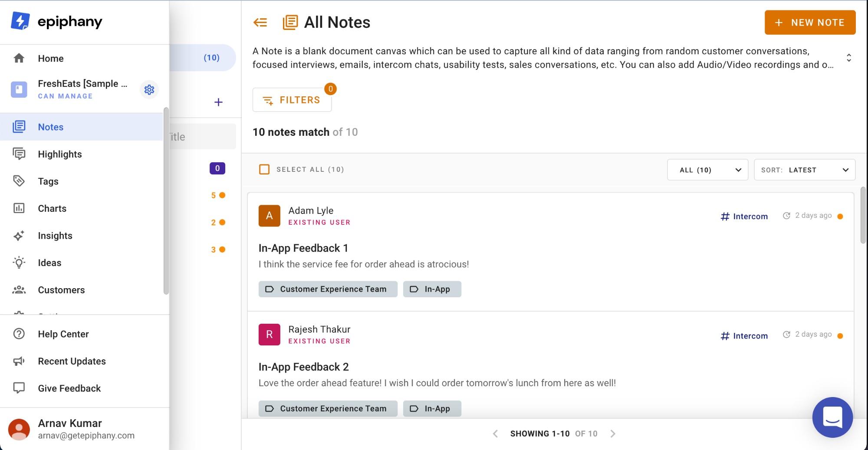Open Adam Lyle customer name
868x450 pixels.
pos(311,210)
